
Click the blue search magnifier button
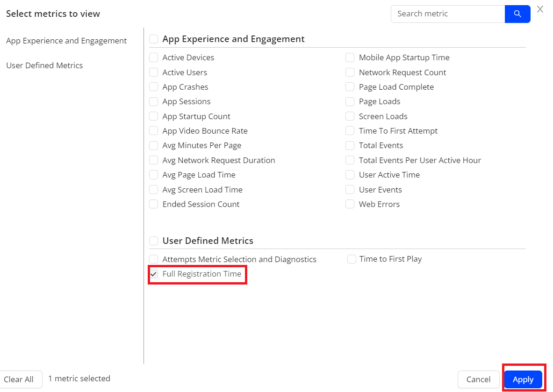coord(517,14)
